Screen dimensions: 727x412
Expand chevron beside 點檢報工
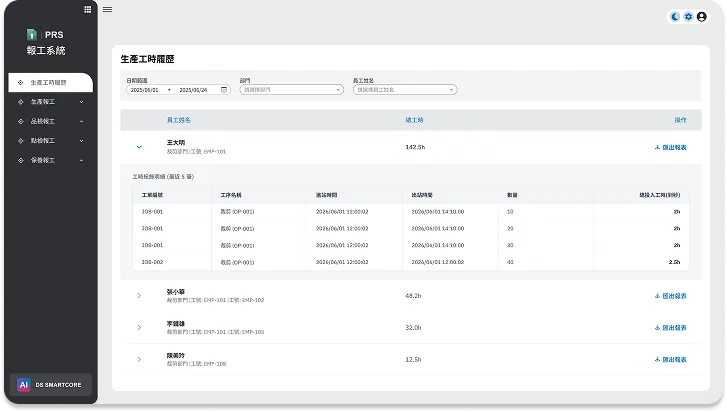82,141
